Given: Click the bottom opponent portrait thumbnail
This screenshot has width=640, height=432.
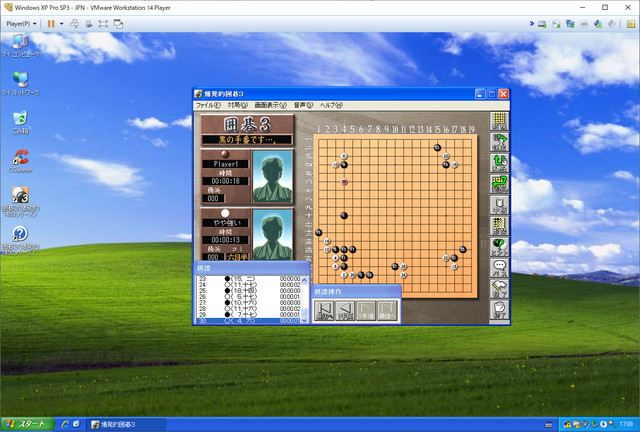Looking at the screenshot, I should (273, 234).
